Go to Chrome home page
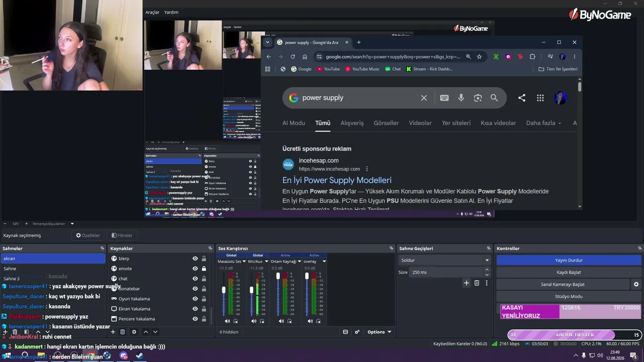 [305, 57]
